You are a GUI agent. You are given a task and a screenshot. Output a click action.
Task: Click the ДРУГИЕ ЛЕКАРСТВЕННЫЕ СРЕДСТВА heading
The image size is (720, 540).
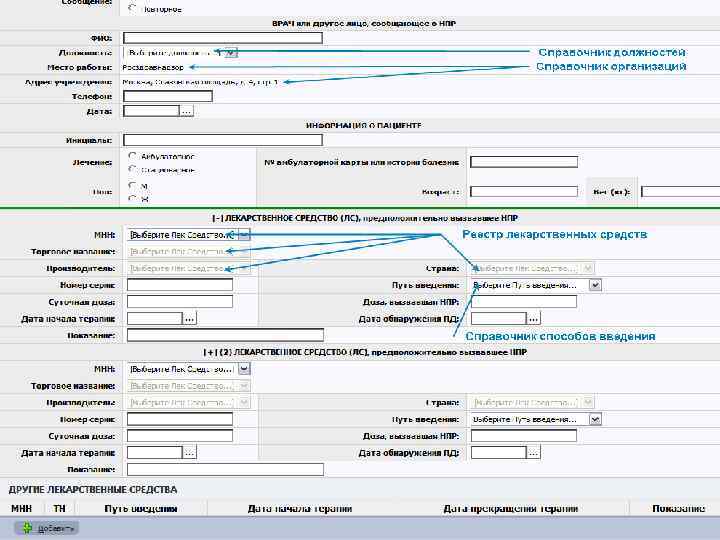93,490
